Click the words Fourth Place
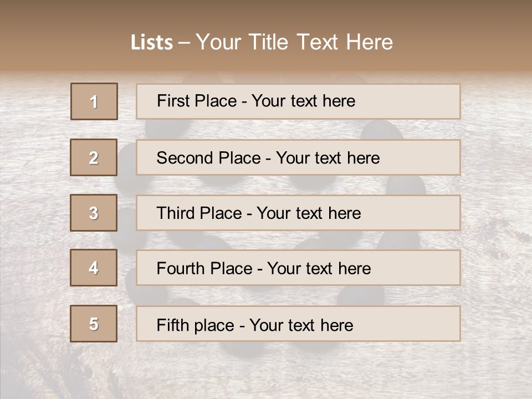 (204, 268)
